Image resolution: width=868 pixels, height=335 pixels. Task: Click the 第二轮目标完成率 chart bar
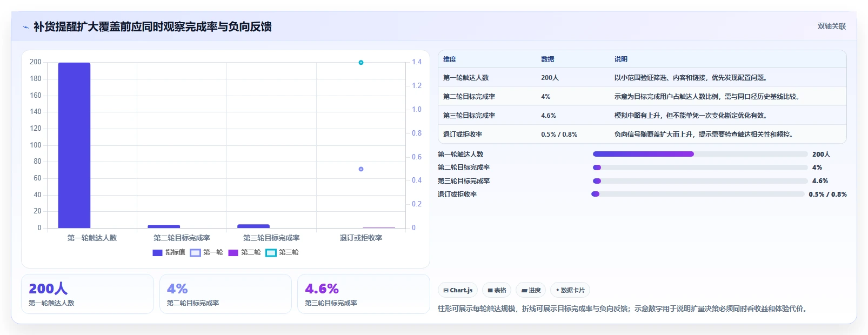pyautogui.click(x=164, y=226)
